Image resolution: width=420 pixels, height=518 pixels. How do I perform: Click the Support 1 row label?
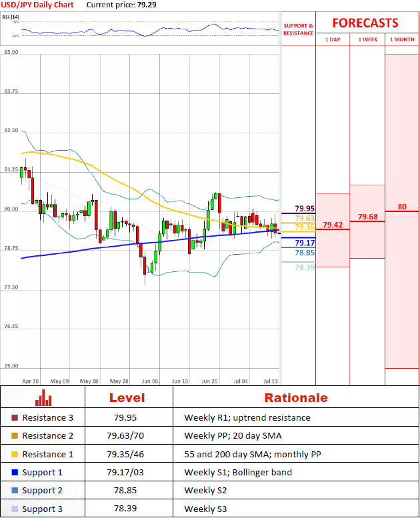[42, 473]
